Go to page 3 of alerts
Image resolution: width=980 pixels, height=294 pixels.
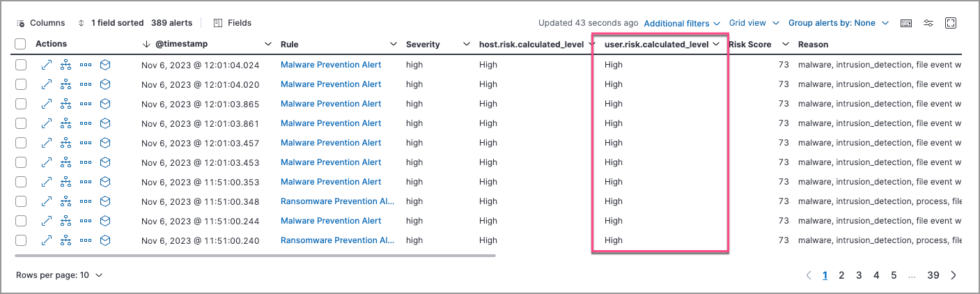point(859,275)
